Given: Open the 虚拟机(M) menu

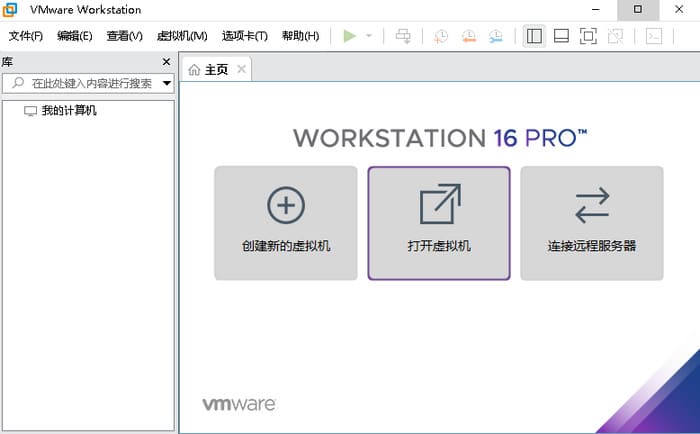Looking at the screenshot, I should click(x=182, y=36).
